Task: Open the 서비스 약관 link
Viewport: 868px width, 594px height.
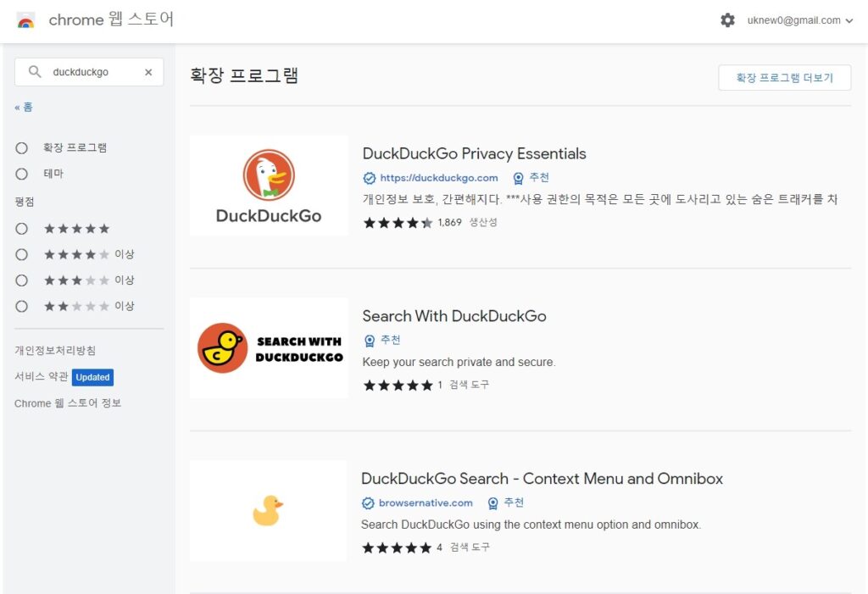Action: 42,376
